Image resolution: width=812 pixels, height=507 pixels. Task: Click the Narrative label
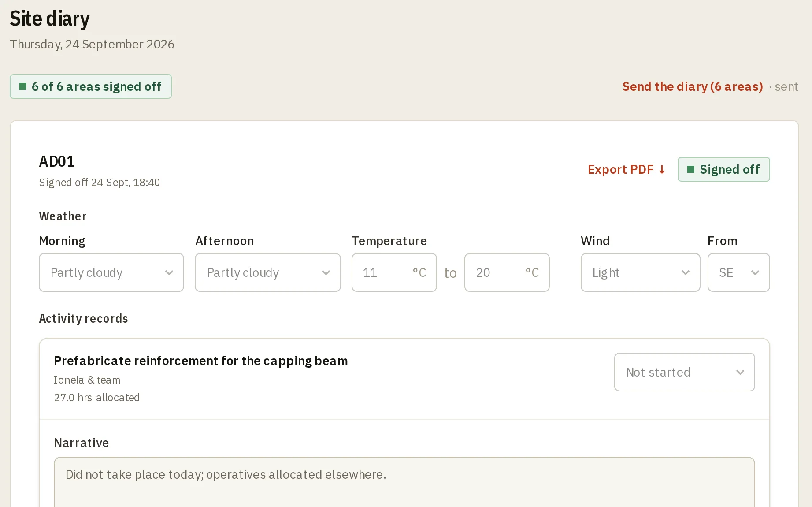(82, 443)
